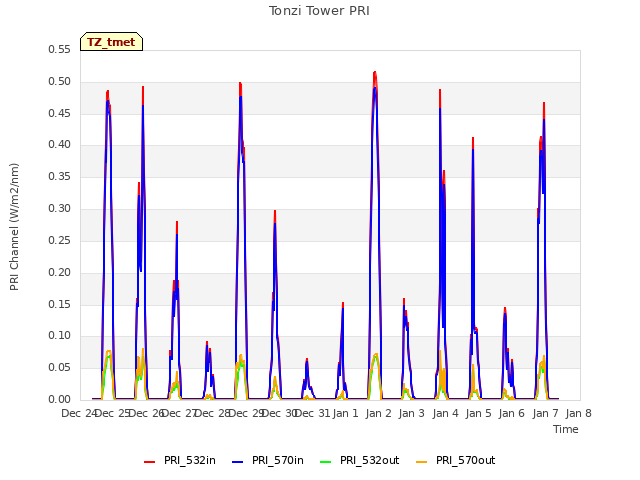Click the 0.40 y-axis tick label
The width and height of the screenshot is (640, 480).
(x=59, y=144)
